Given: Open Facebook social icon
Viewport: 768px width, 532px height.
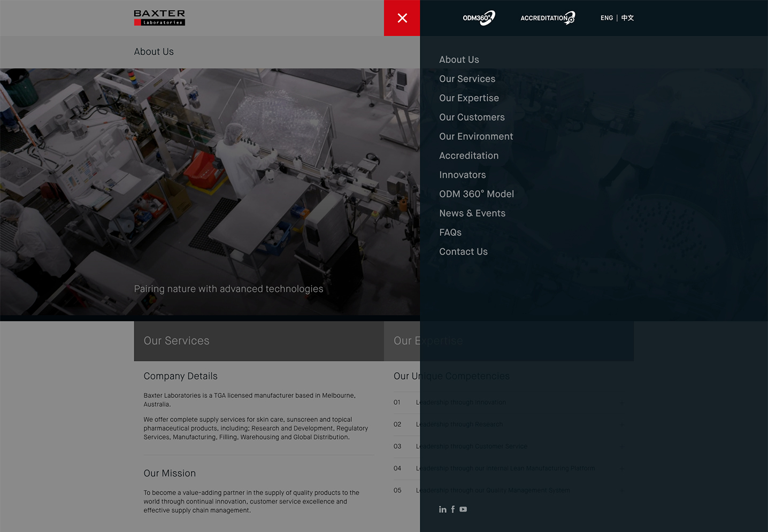Looking at the screenshot, I should tap(453, 510).
